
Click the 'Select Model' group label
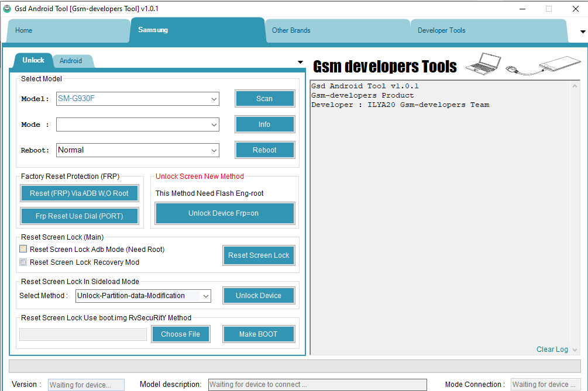(x=42, y=79)
